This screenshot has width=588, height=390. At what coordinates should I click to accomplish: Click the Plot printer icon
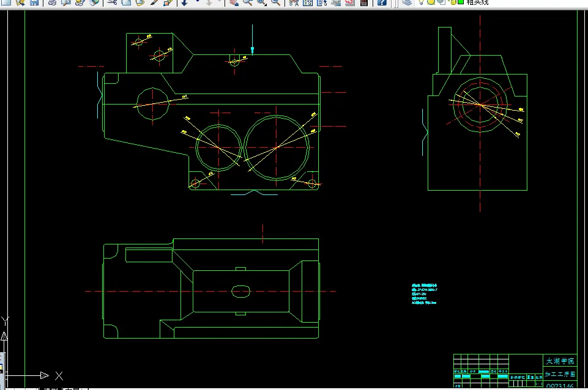pyautogui.click(x=52, y=2)
